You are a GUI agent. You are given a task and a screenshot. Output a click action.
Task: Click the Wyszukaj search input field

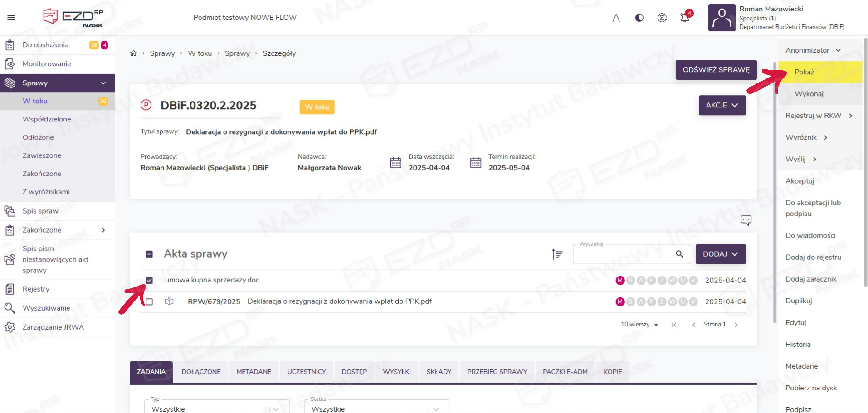(623, 254)
